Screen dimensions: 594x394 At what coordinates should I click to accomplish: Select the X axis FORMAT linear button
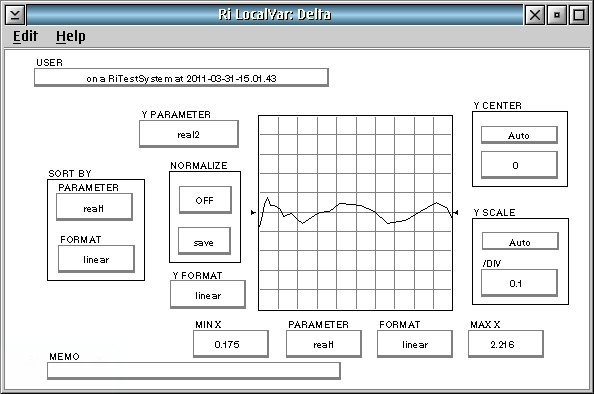tap(415, 344)
